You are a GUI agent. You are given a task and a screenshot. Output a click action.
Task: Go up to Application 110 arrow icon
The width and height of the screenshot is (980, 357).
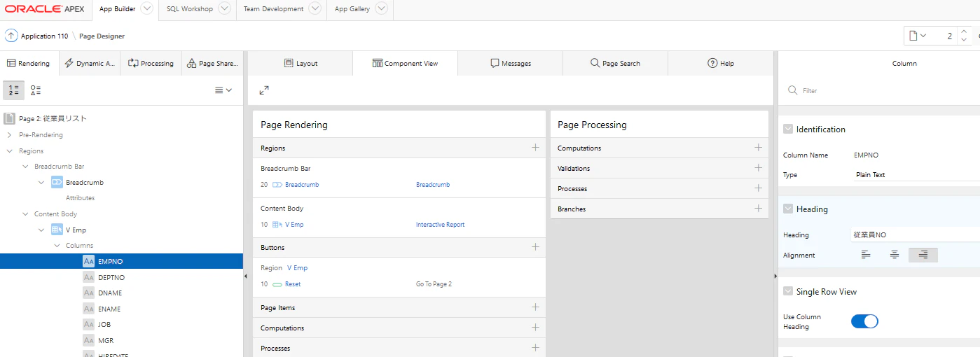click(11, 36)
